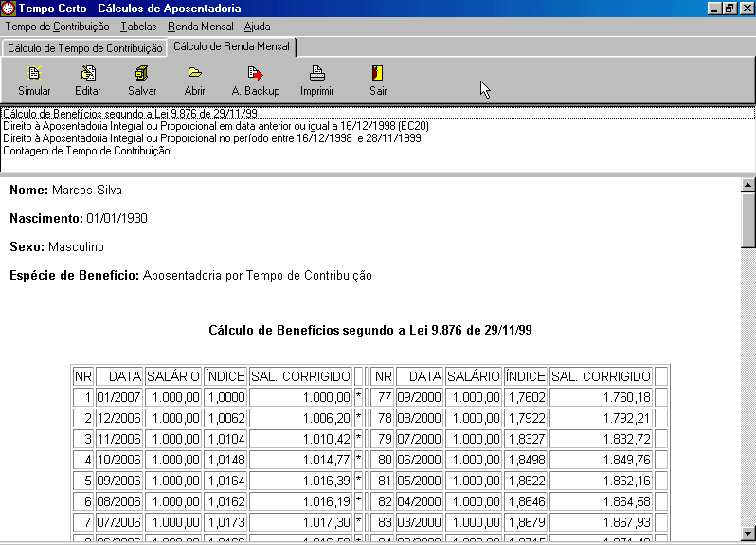756x545 pixels.
Task: Click the vertical scrollbar thumb
Action: [747, 221]
